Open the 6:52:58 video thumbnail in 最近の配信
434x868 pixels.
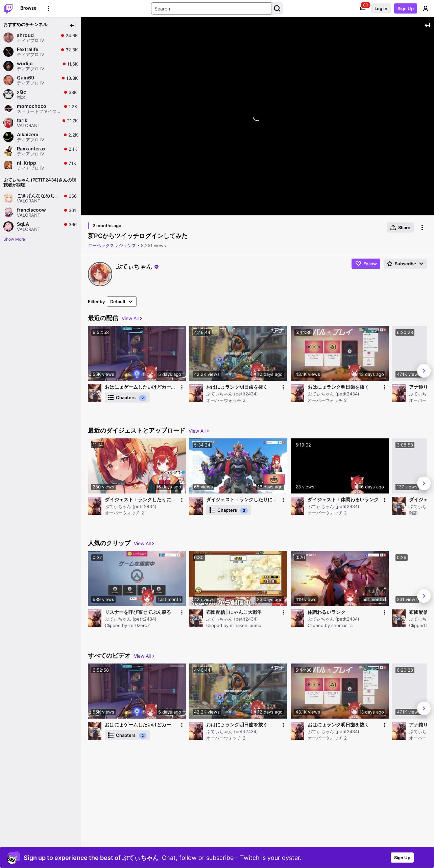(137, 353)
